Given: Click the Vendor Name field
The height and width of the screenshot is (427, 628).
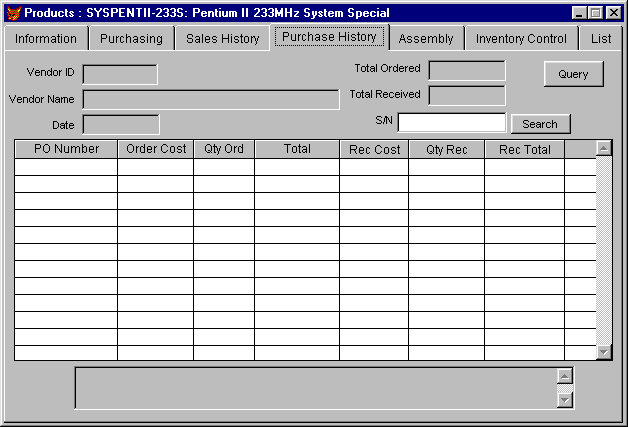Looking at the screenshot, I should [x=211, y=99].
